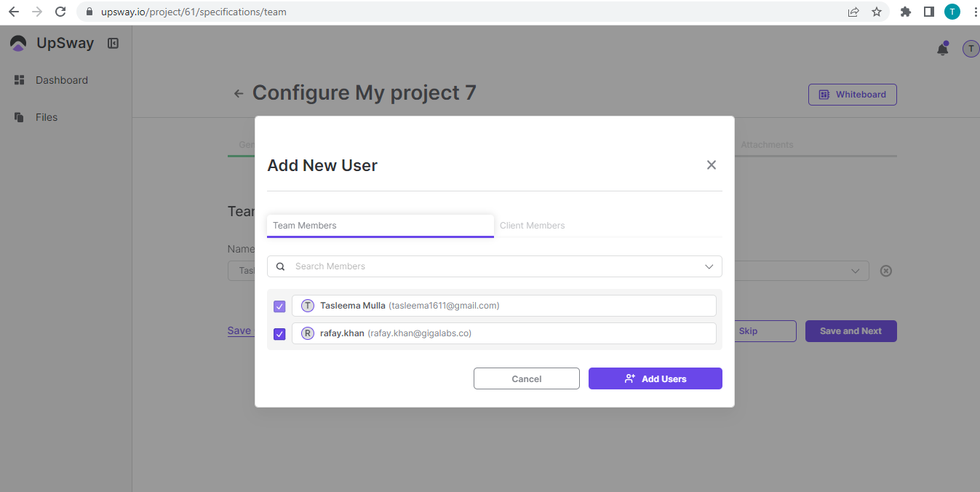Expand the Search Members dropdown chevron

click(709, 266)
